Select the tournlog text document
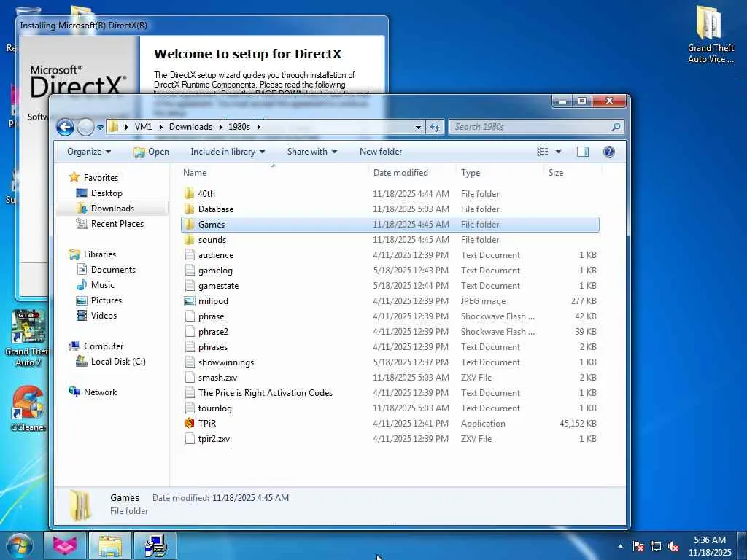This screenshot has height=560, width=747. [390, 408]
